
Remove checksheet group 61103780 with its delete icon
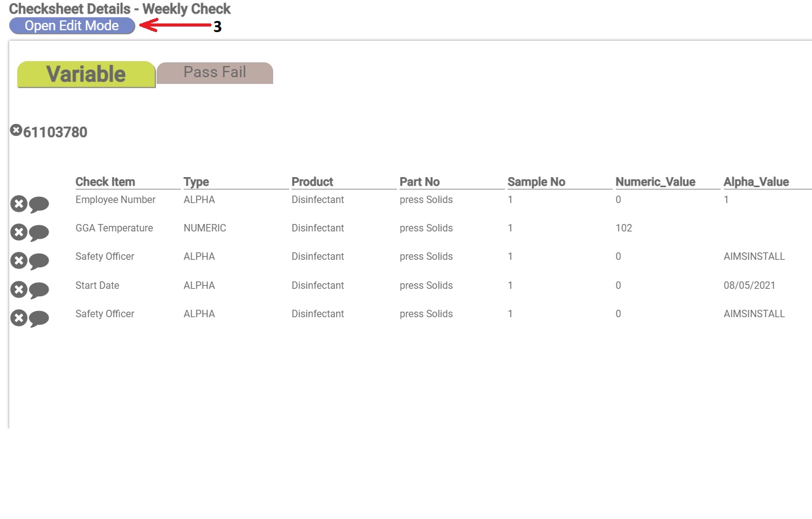(x=15, y=129)
